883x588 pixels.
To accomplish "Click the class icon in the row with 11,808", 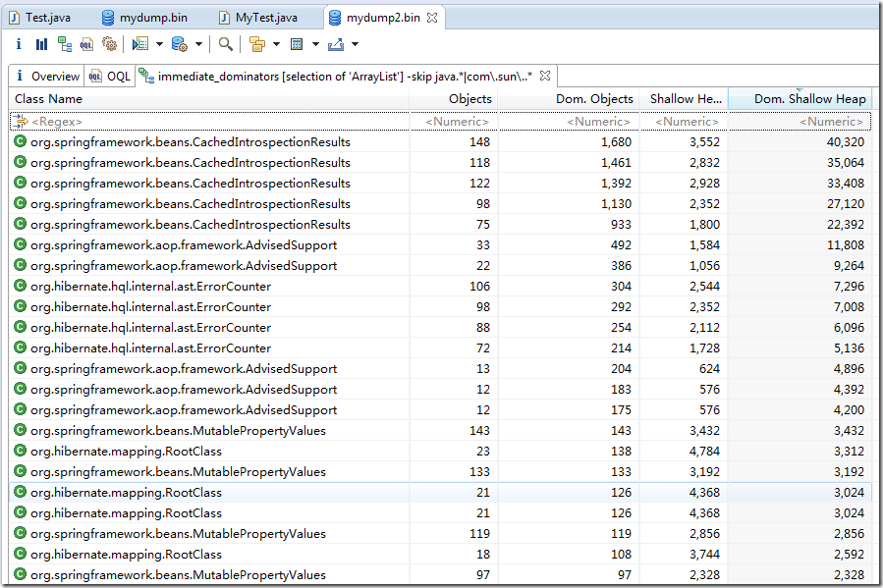I will [21, 244].
